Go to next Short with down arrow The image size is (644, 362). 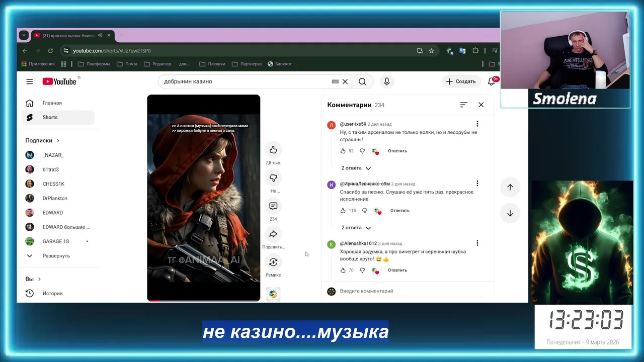click(x=510, y=213)
